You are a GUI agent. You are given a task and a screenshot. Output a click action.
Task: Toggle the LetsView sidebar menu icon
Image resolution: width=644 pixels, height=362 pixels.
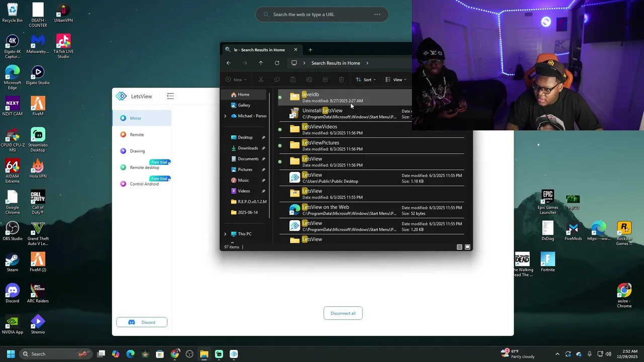point(170,96)
